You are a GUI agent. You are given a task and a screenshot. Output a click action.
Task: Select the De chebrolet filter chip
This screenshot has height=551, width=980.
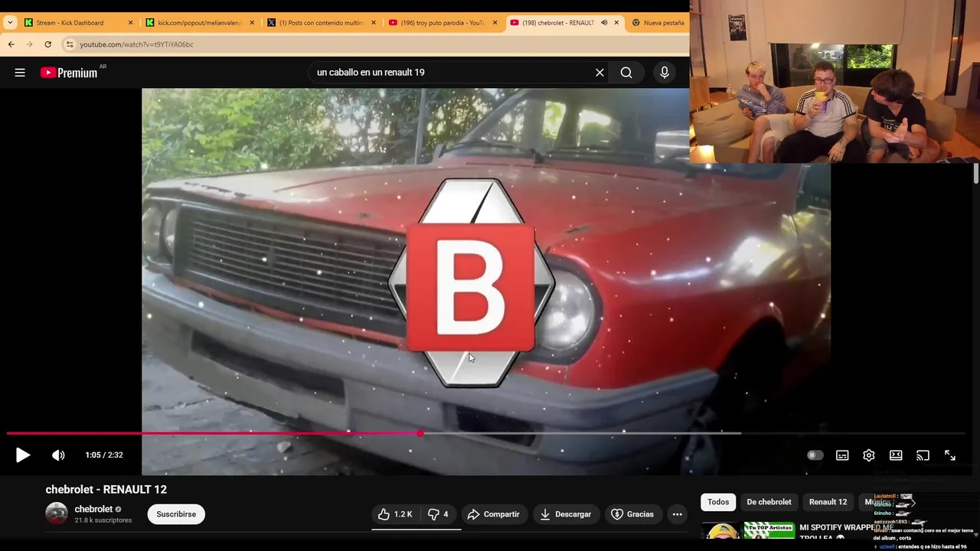tap(769, 502)
